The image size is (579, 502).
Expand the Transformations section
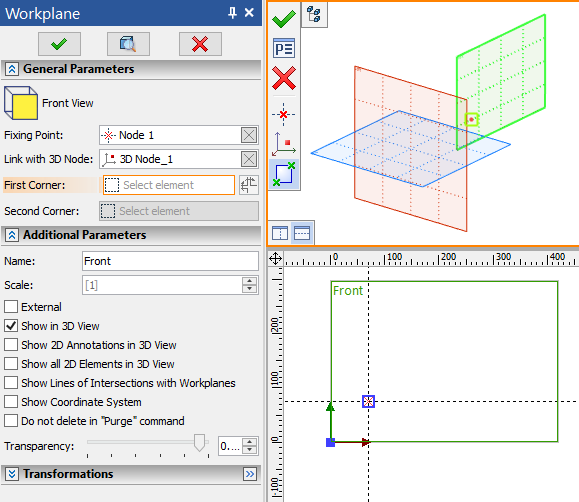pos(12,474)
